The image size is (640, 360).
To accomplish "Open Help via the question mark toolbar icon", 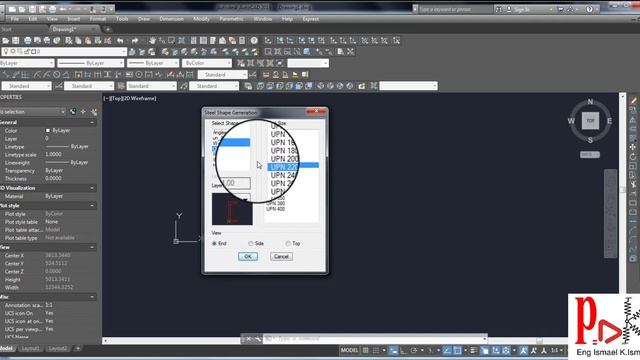I will coord(254,40).
